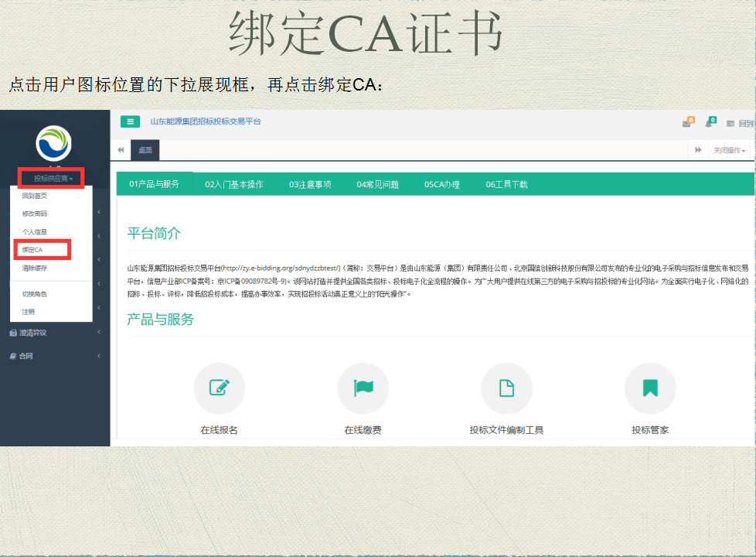Viewport: 756px width, 557px height.
Task: Select 注销 to log out
Action: coord(28,312)
